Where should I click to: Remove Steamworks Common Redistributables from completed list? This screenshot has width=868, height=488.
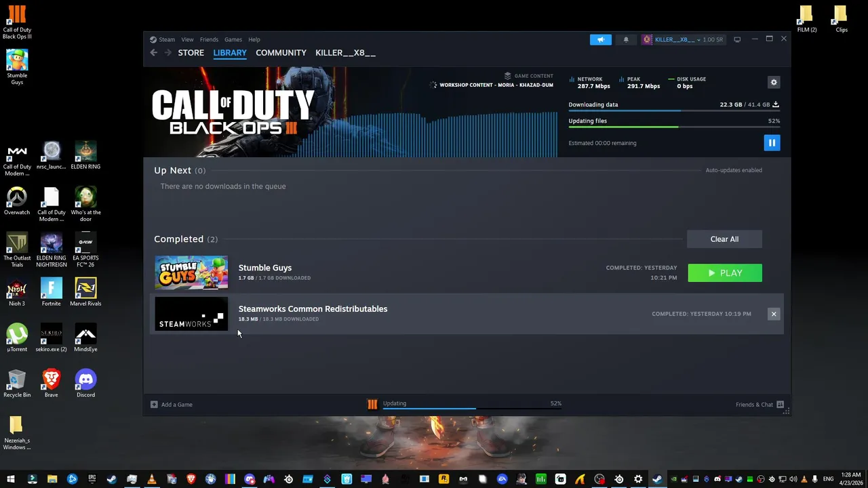[x=774, y=314]
